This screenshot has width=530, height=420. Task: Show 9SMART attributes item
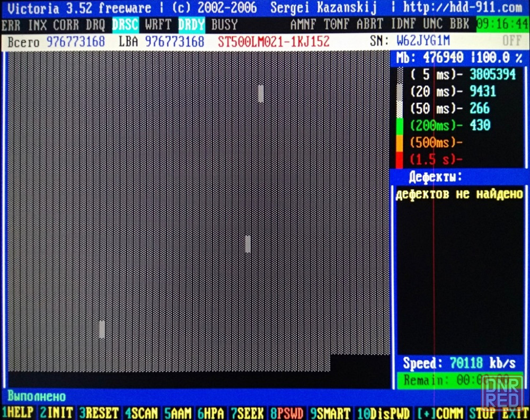pyautogui.click(x=330, y=413)
